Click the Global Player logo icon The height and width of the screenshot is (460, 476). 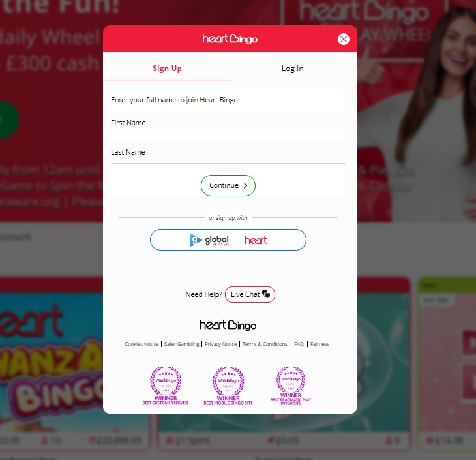coord(196,240)
